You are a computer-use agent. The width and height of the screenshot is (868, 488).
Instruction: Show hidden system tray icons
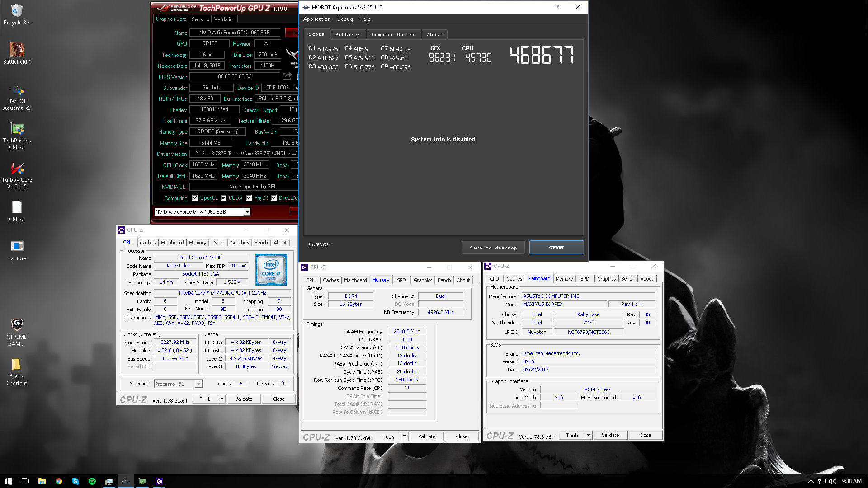point(811,481)
